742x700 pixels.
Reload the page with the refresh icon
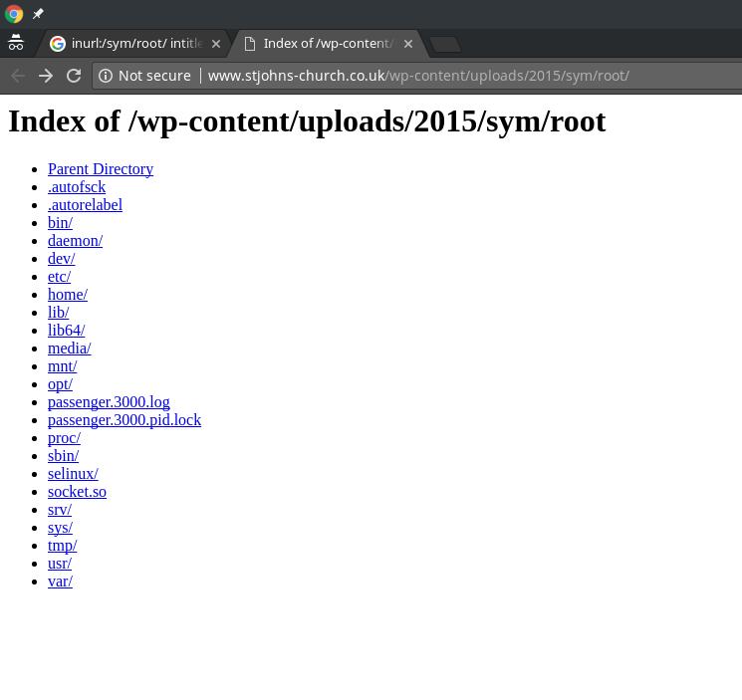click(74, 76)
